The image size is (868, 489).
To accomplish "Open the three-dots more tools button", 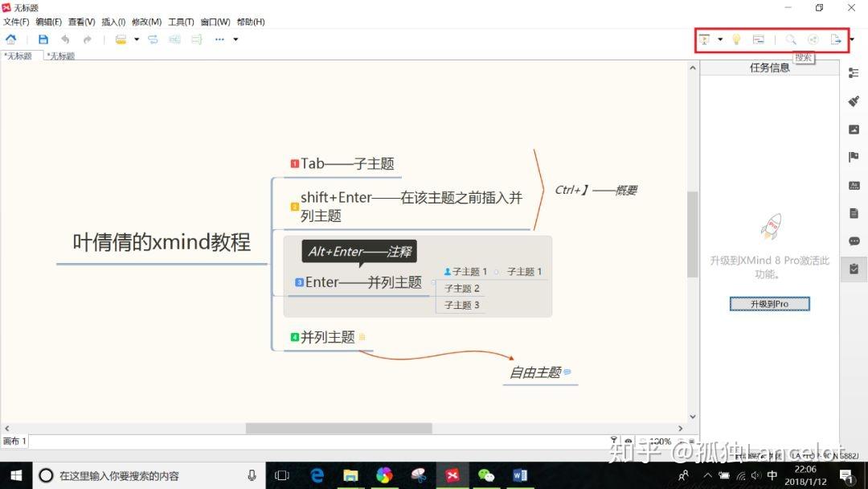I will 219,39.
